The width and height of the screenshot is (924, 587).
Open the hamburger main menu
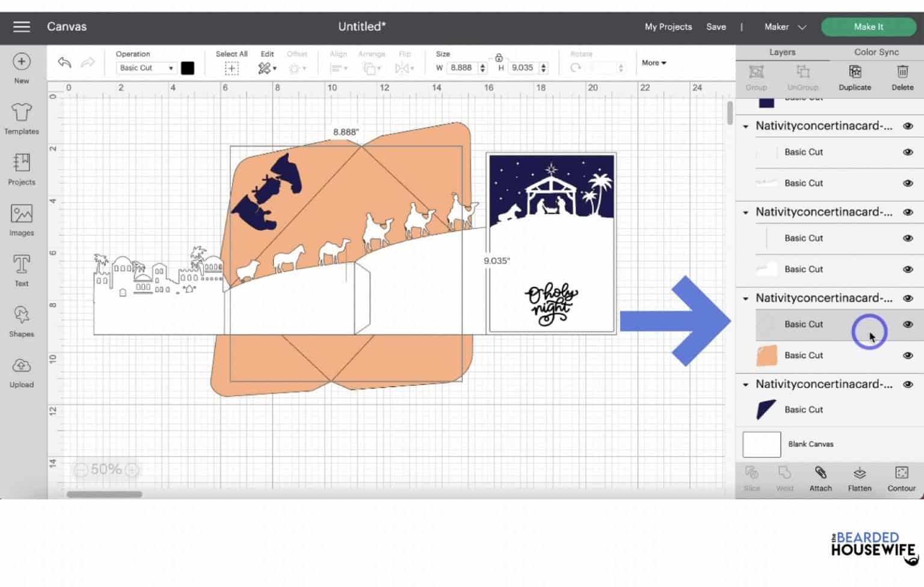click(22, 27)
